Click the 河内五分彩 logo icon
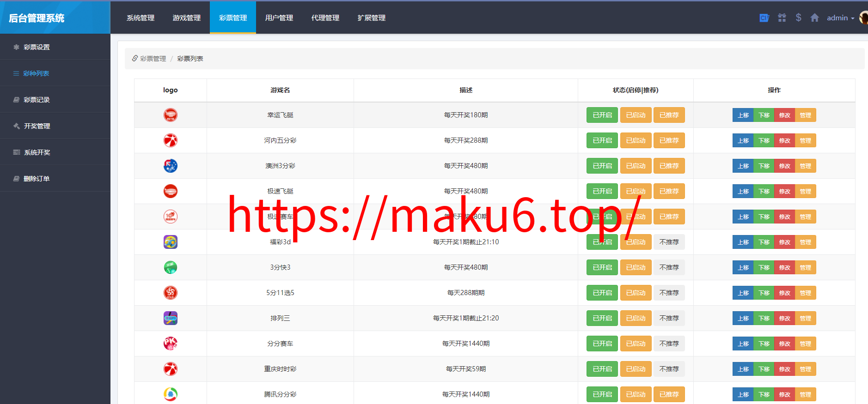Screen dimensions: 868x404 pyautogui.click(x=171, y=140)
